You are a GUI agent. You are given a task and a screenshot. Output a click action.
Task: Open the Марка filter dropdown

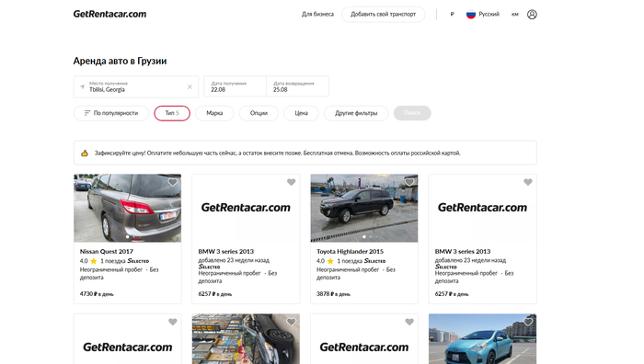click(x=214, y=113)
